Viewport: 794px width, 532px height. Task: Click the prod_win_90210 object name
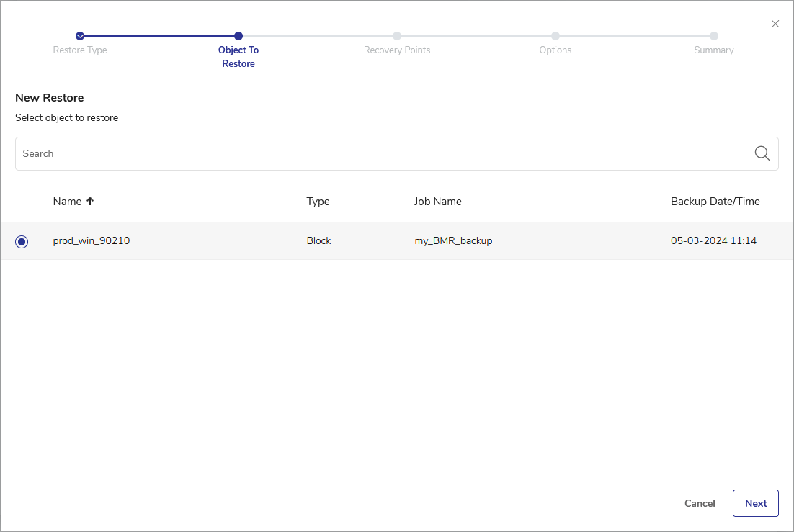[92, 241]
